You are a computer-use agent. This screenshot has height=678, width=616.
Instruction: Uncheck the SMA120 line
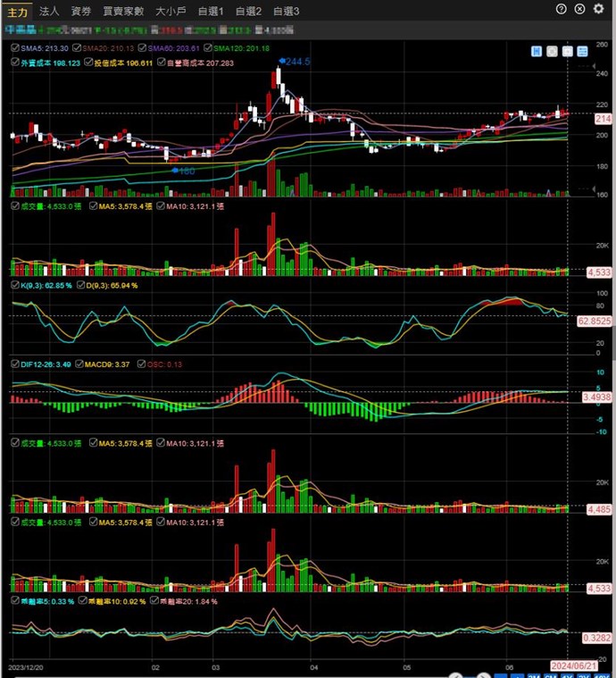tap(208, 47)
